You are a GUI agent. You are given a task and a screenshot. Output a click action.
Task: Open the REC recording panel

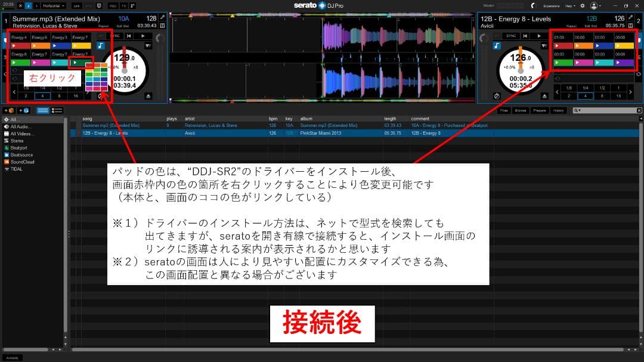coord(113,6)
